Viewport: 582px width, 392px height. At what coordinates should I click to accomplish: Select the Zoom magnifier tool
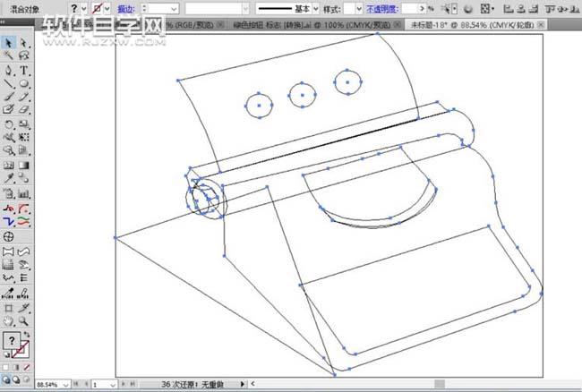(24, 320)
